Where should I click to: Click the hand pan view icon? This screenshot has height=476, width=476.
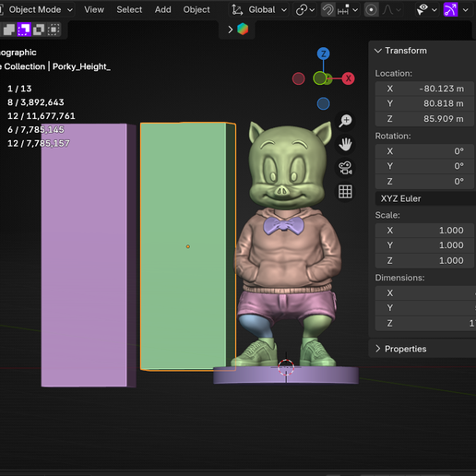(345, 145)
